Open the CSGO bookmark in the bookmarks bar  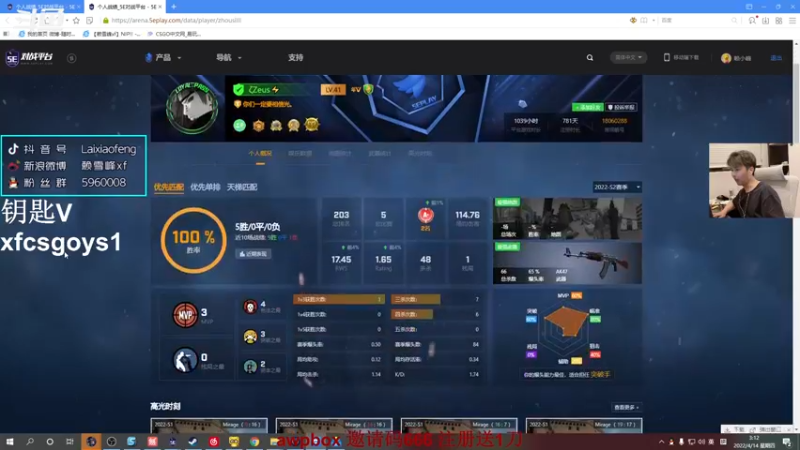pos(174,34)
